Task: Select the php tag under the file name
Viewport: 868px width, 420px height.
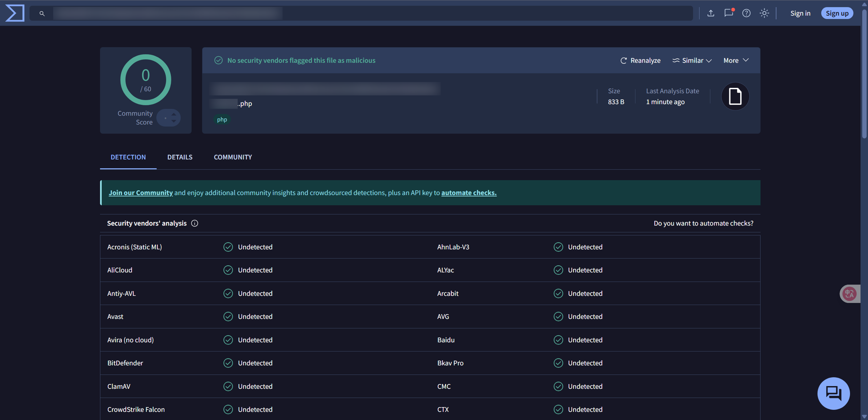Action: (x=222, y=119)
